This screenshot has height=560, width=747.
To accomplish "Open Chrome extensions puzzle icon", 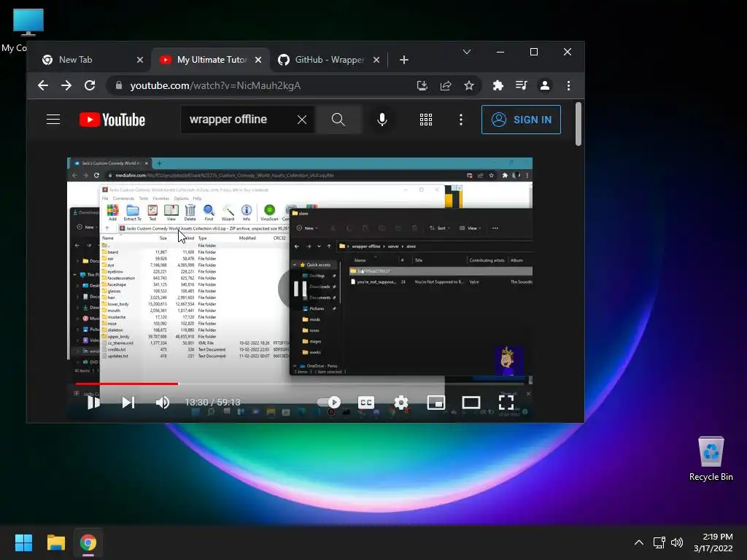I will tap(498, 85).
